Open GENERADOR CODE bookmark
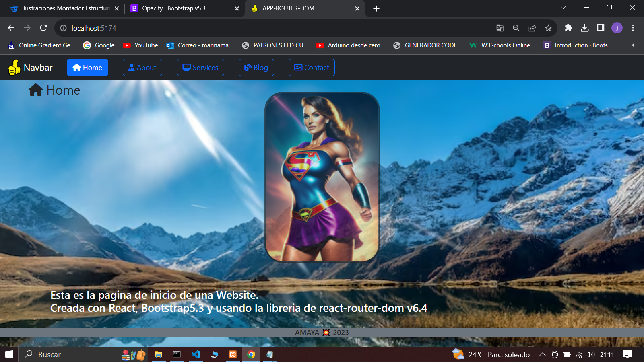Image resolution: width=644 pixels, height=362 pixels. [x=427, y=45]
